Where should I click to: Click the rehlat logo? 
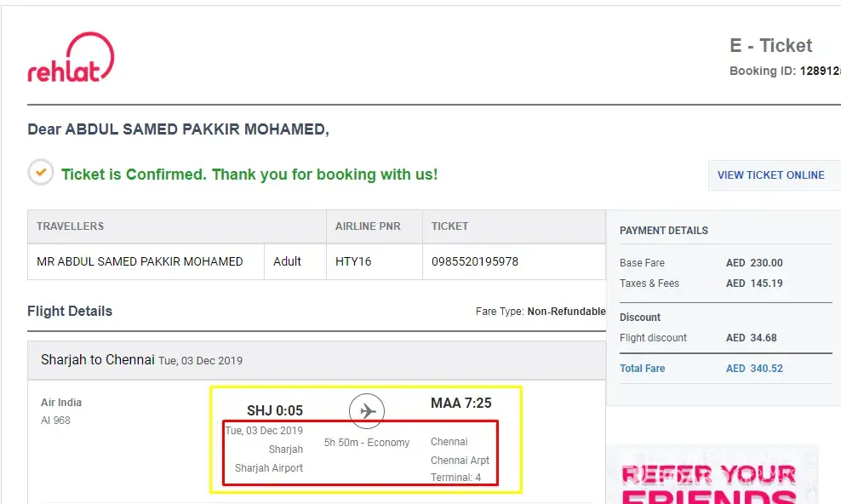70,58
